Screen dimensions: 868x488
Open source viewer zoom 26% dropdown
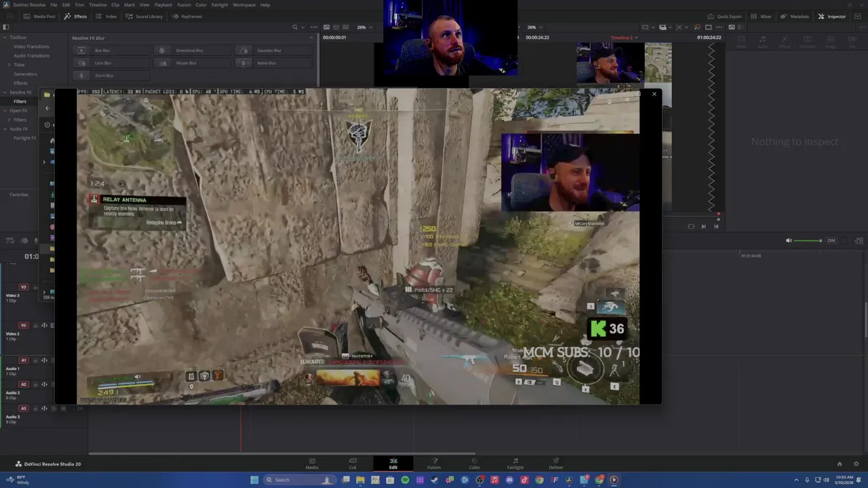[x=364, y=27]
